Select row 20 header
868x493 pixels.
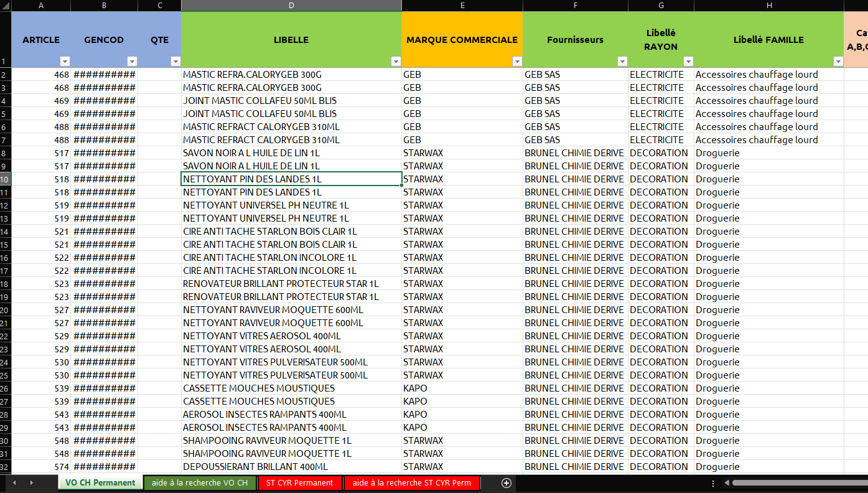pyautogui.click(x=6, y=310)
